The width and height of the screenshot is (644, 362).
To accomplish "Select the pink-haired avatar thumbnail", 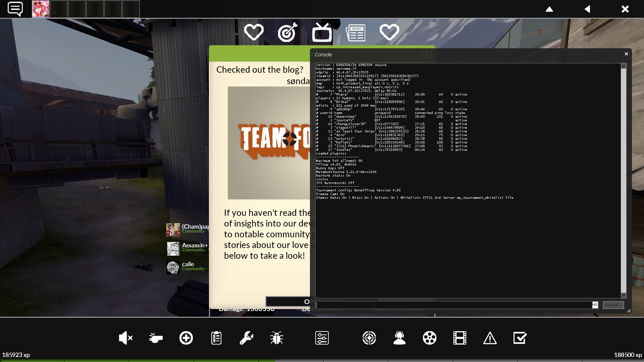I will coord(41,9).
